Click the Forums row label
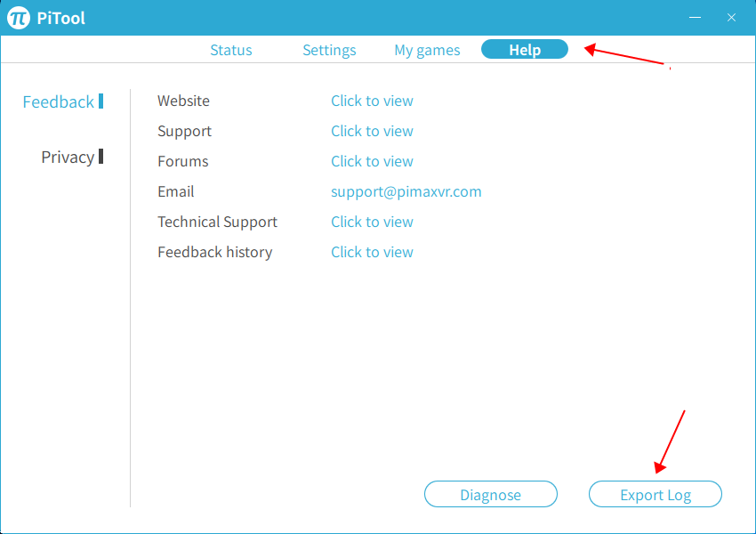 tap(182, 161)
